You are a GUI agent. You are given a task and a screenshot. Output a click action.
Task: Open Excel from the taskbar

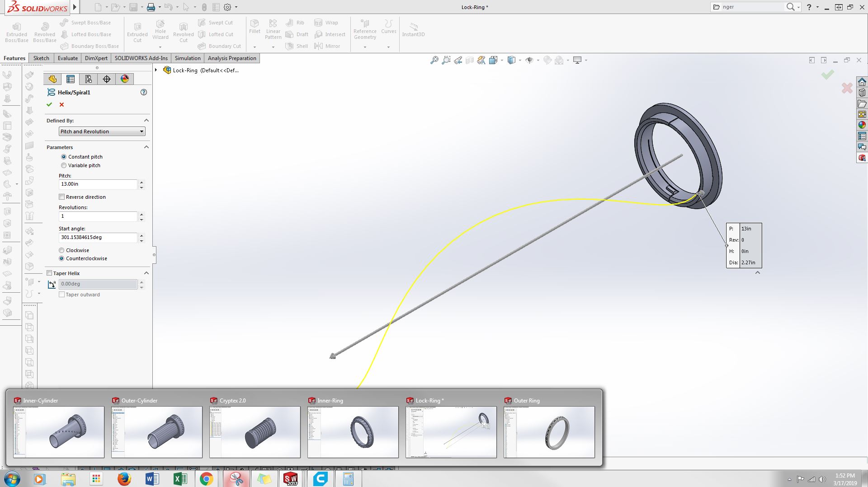(180, 479)
